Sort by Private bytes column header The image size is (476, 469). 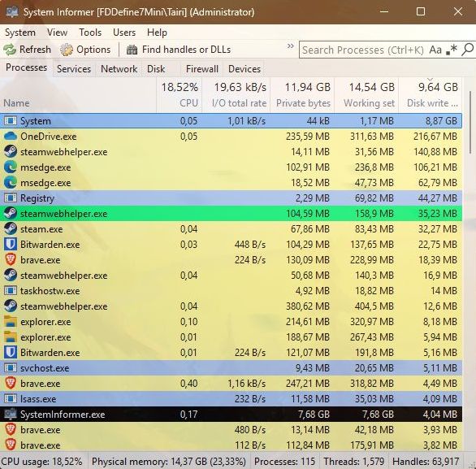pos(302,95)
